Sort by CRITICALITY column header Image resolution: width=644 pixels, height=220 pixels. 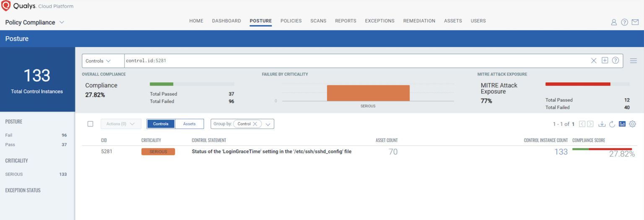151,140
